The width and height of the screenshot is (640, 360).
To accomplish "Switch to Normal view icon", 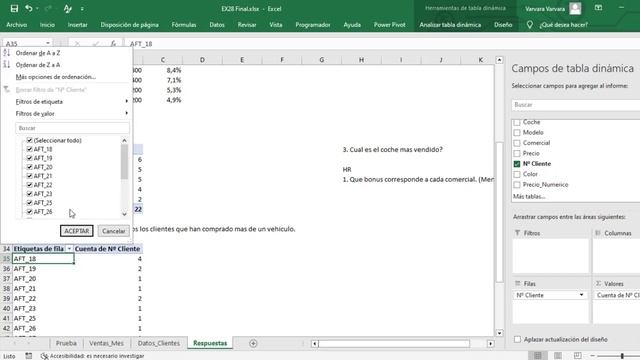I will 538,356.
